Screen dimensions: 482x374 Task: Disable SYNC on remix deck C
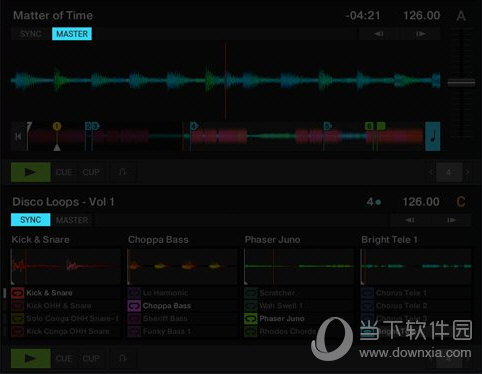pos(31,220)
